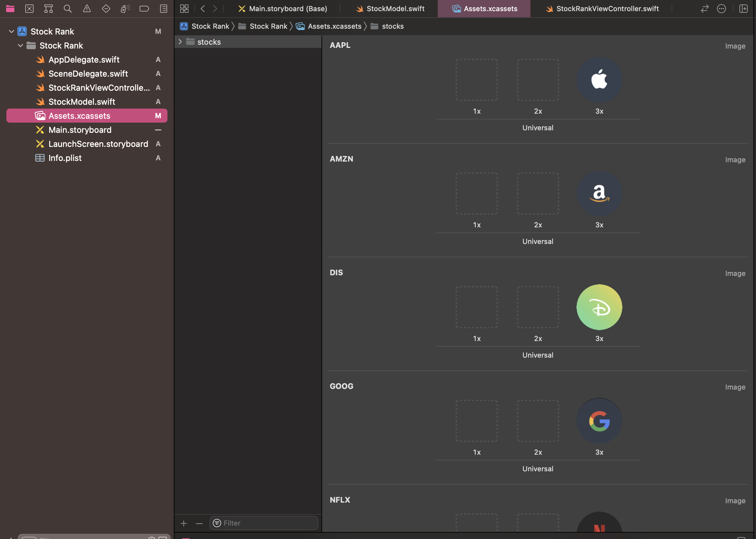Screen dimensions: 756x539
Task: Click the related items grid icon
Action: click(184, 9)
